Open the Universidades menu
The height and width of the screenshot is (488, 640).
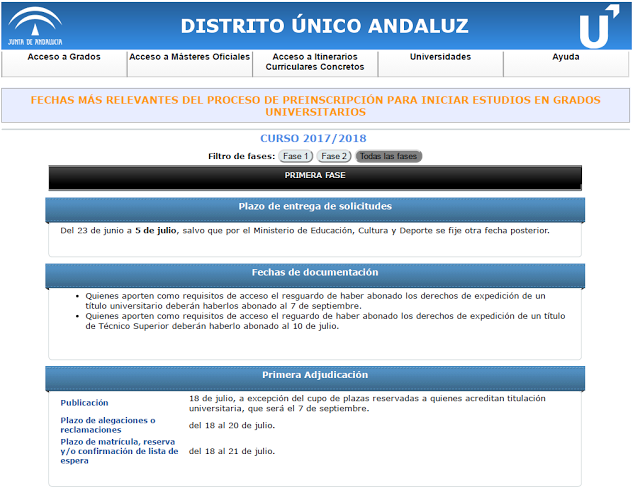coord(440,58)
